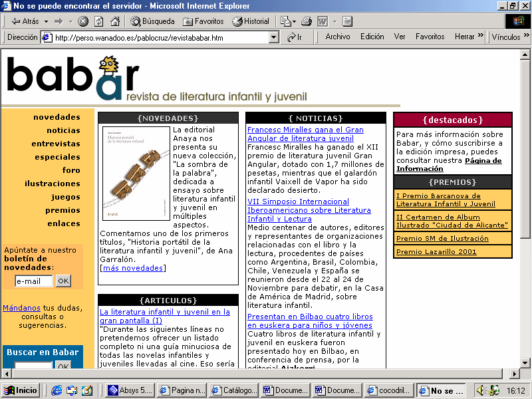Edit the page with the Word icon
The image size is (532, 399).
coord(323,21)
